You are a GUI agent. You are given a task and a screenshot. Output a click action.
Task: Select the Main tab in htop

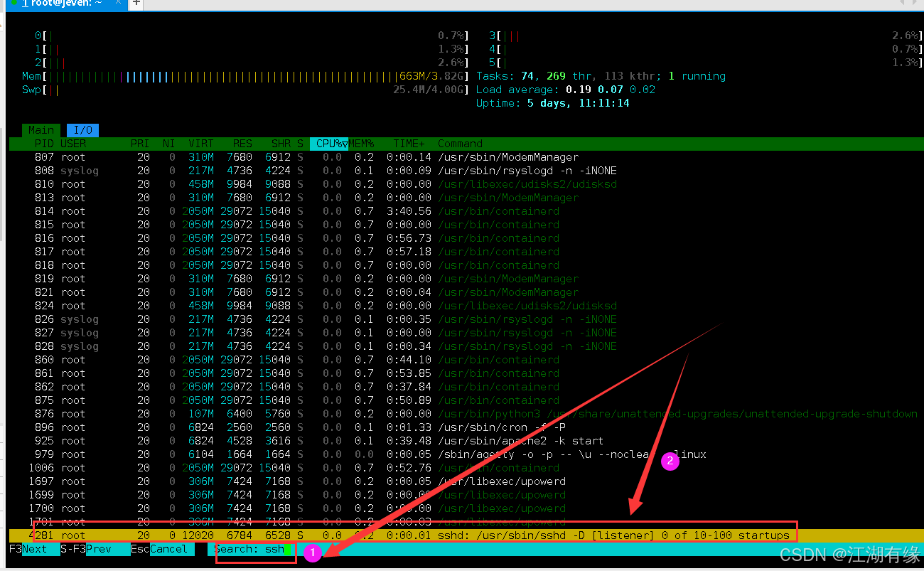41,130
